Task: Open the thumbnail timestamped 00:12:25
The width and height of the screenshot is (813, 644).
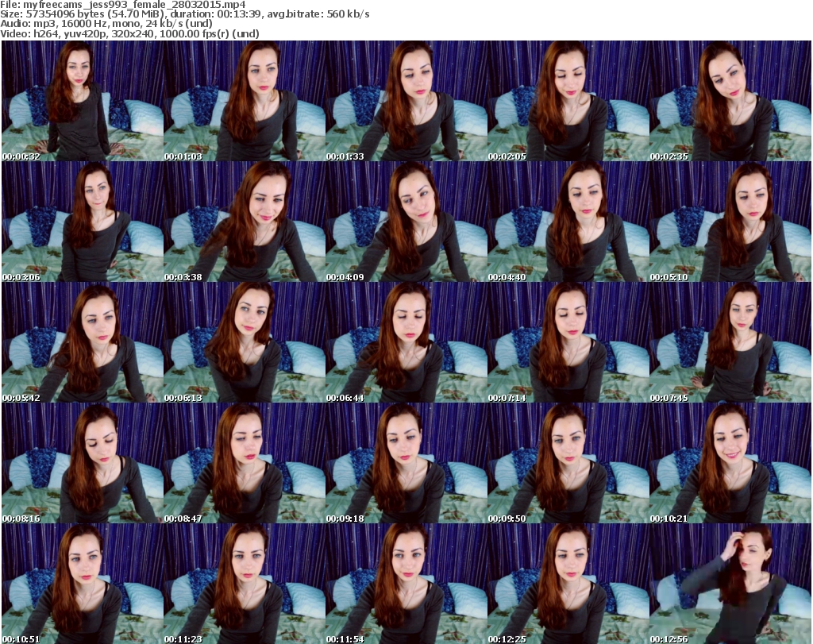Action: click(x=568, y=584)
